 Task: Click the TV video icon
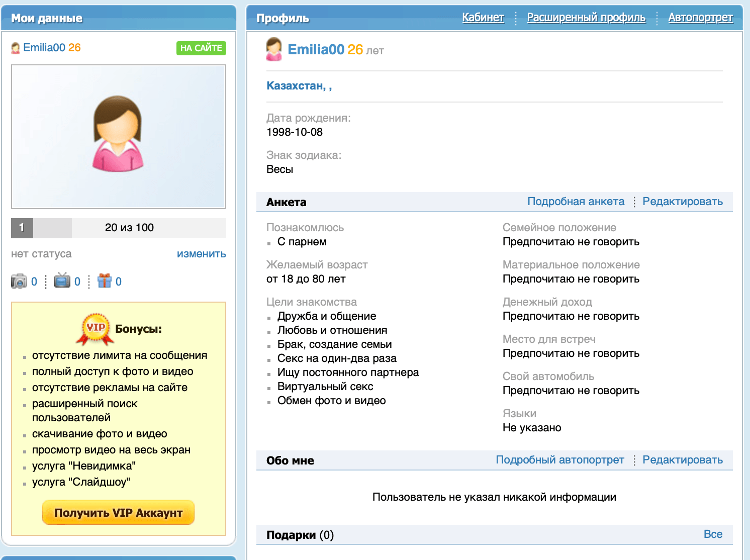click(62, 281)
